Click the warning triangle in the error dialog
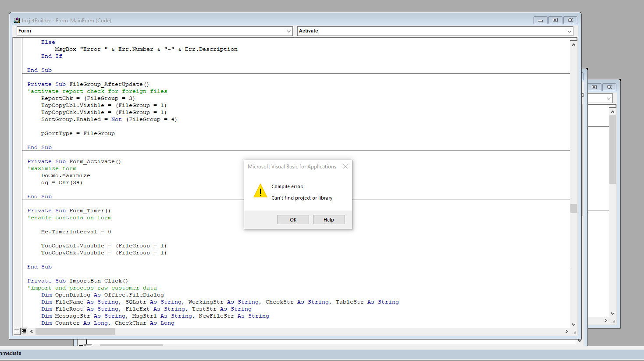The height and width of the screenshot is (361, 644). 260,191
